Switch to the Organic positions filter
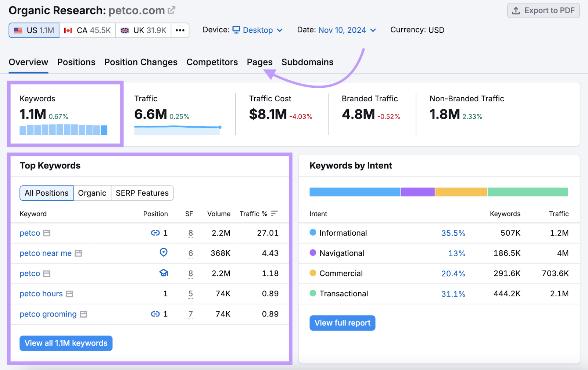Image resolution: width=588 pixels, height=370 pixels. [92, 193]
